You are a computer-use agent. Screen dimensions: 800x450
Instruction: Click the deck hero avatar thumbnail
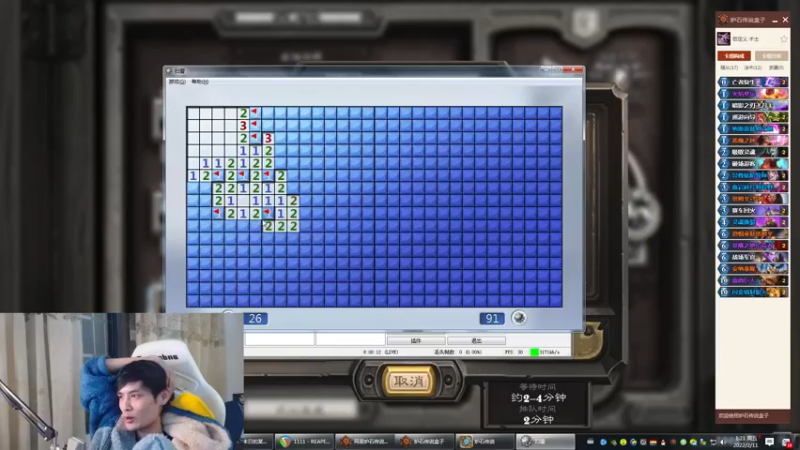coord(723,39)
